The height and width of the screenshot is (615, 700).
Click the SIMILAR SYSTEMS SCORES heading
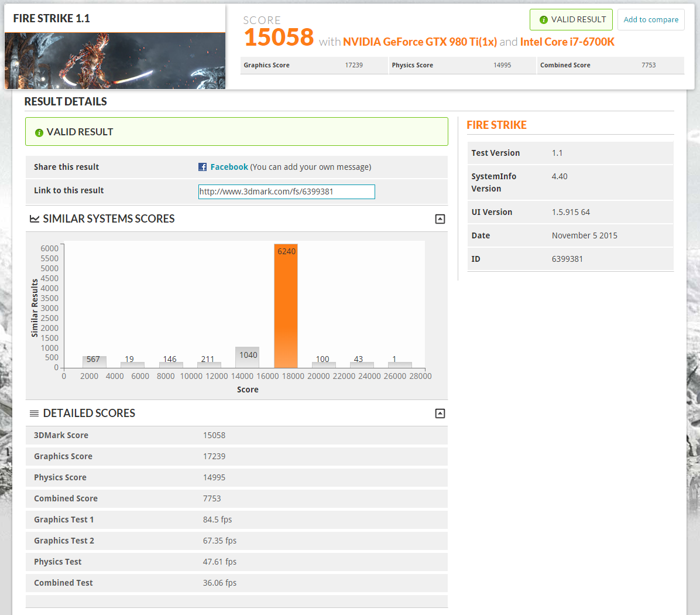pyautogui.click(x=108, y=219)
